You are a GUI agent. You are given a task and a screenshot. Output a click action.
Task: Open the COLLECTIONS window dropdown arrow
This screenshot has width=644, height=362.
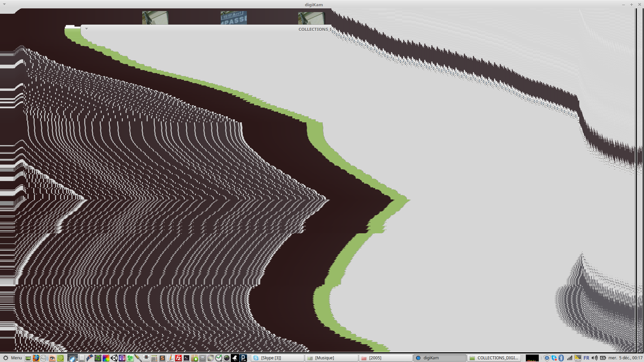pyautogui.click(x=87, y=29)
